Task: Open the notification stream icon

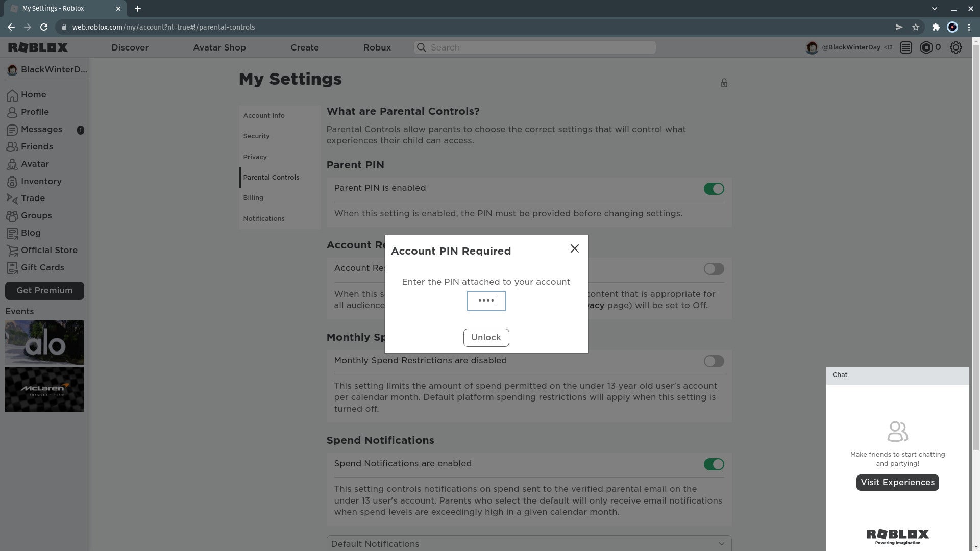Action: [x=906, y=47]
